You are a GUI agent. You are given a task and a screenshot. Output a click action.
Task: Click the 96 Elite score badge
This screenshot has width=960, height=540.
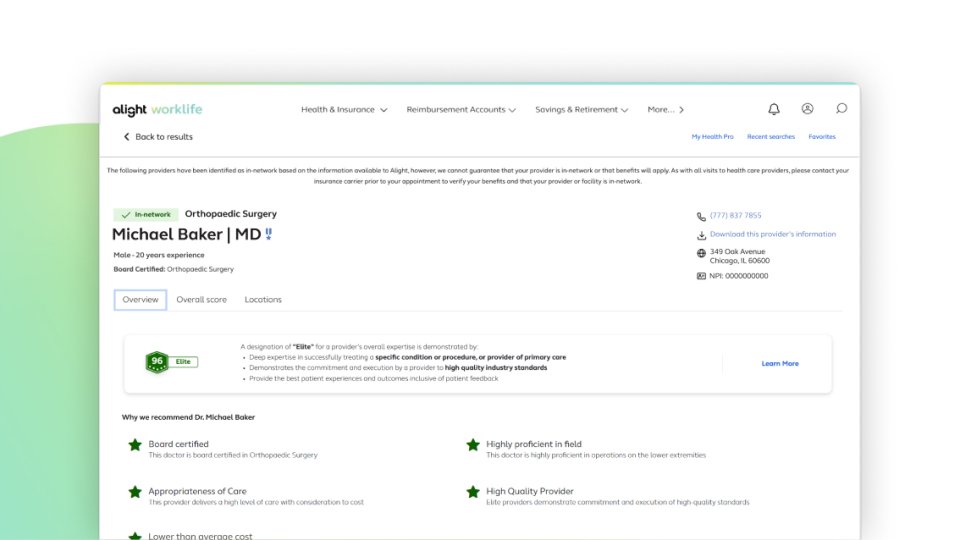(171, 362)
